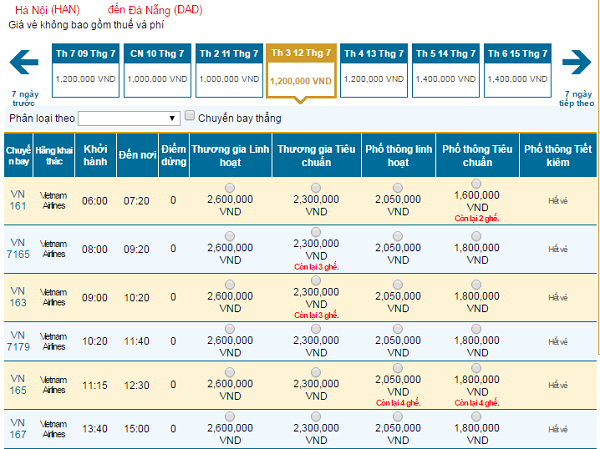
Task: Click the right arrow for next 7 days
Action: (x=577, y=65)
